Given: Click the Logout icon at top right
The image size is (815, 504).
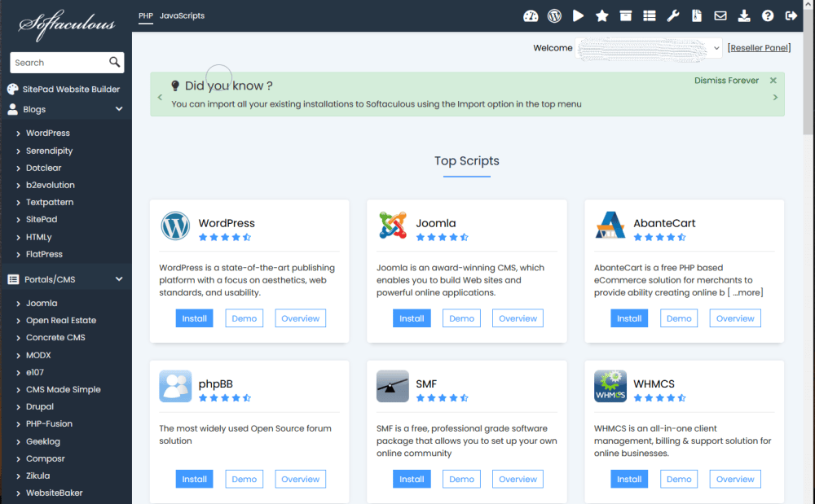Looking at the screenshot, I should click(x=790, y=15).
